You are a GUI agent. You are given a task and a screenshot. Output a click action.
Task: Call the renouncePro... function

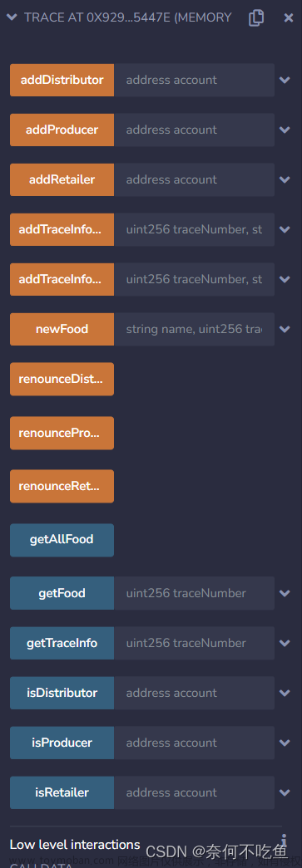click(x=62, y=433)
